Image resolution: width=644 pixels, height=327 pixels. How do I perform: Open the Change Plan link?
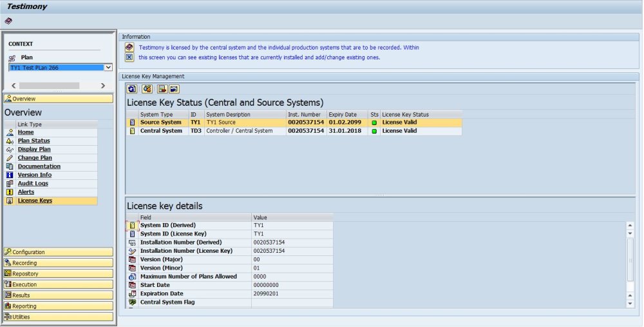(35, 158)
